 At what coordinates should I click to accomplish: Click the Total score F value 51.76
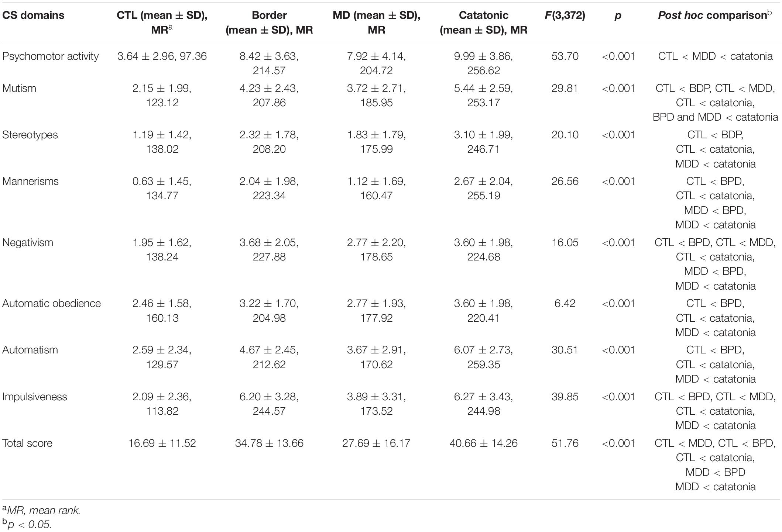click(565, 443)
